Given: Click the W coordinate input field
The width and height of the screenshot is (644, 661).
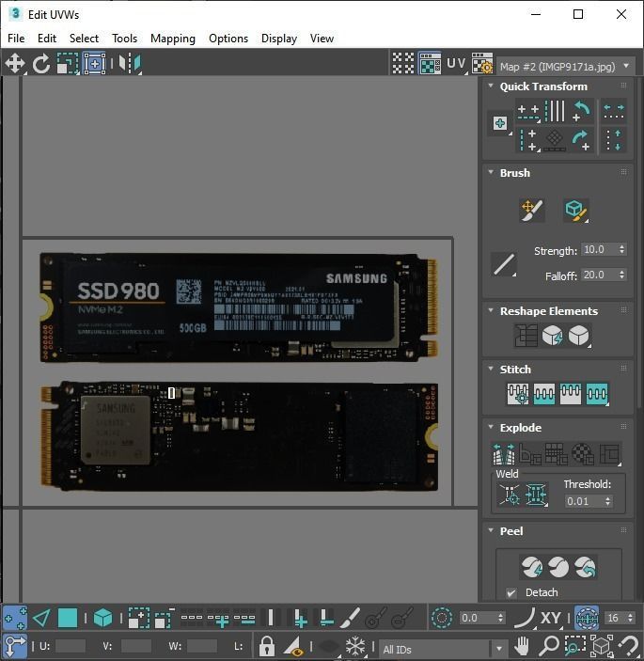Looking at the screenshot, I should pos(202,646).
